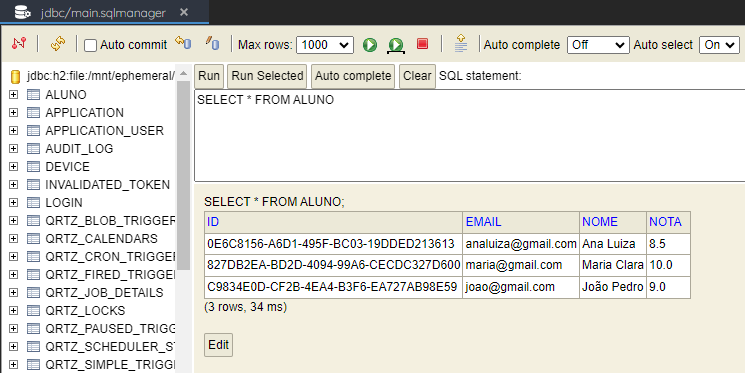Click the joao@gmail.com cell

(521, 287)
